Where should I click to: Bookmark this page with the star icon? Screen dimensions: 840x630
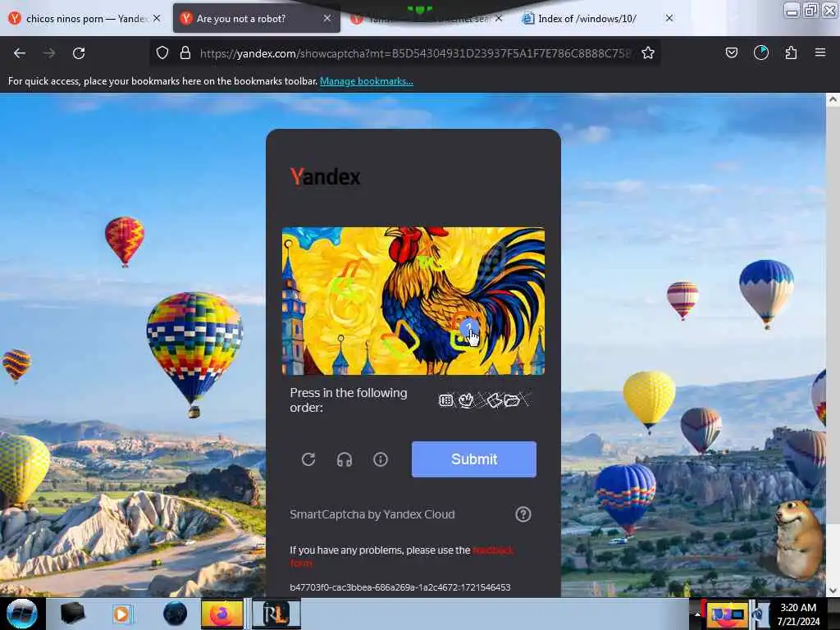click(x=648, y=52)
